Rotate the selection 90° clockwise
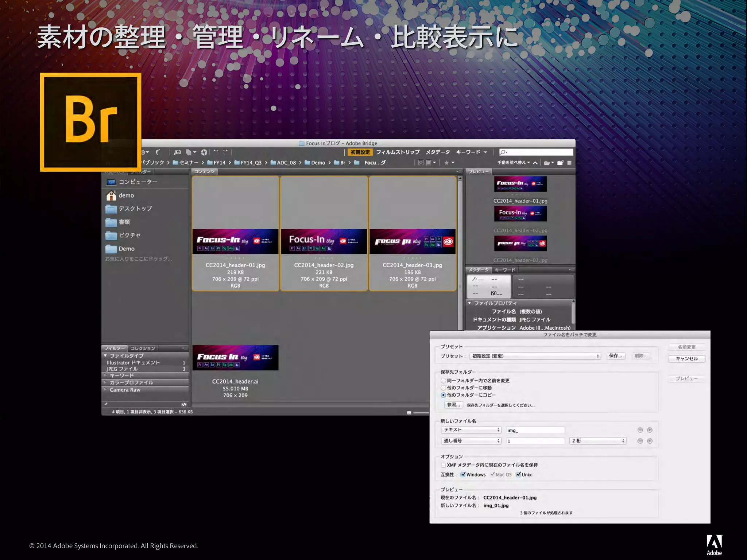This screenshot has height=560, width=747. (x=225, y=152)
